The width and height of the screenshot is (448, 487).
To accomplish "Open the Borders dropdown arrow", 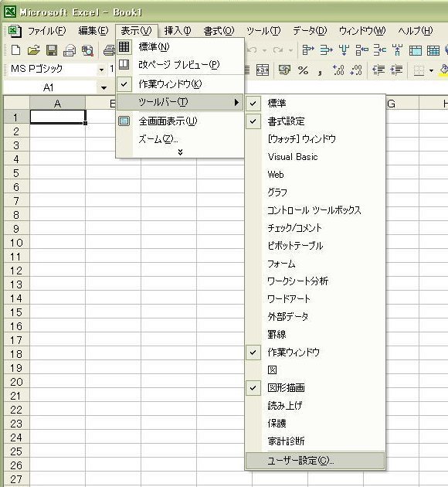I will (431, 70).
